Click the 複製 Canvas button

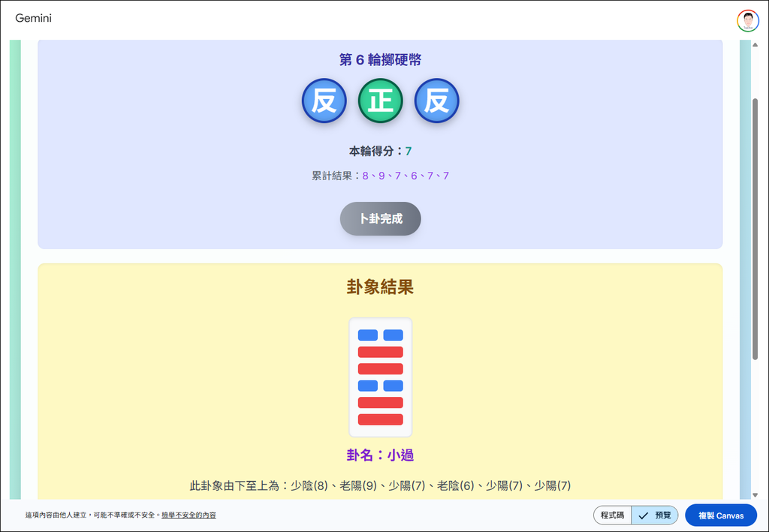click(721, 515)
